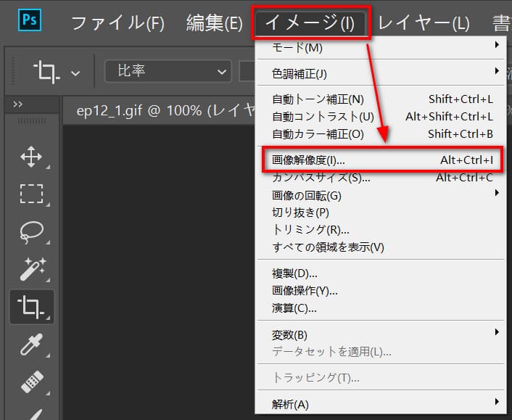The width and height of the screenshot is (512, 420).
Task: Expand the 色調補正(J) submenu
Action: [381, 74]
